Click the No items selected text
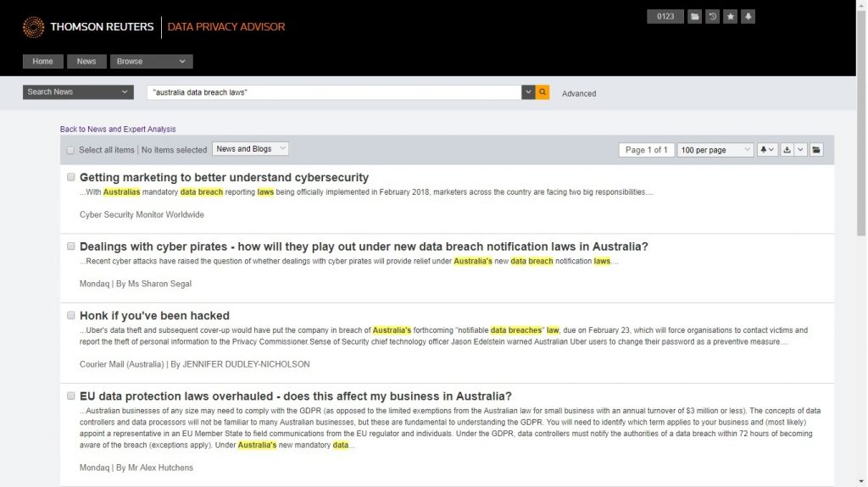Viewport: 868px width, 487px height. click(x=174, y=150)
